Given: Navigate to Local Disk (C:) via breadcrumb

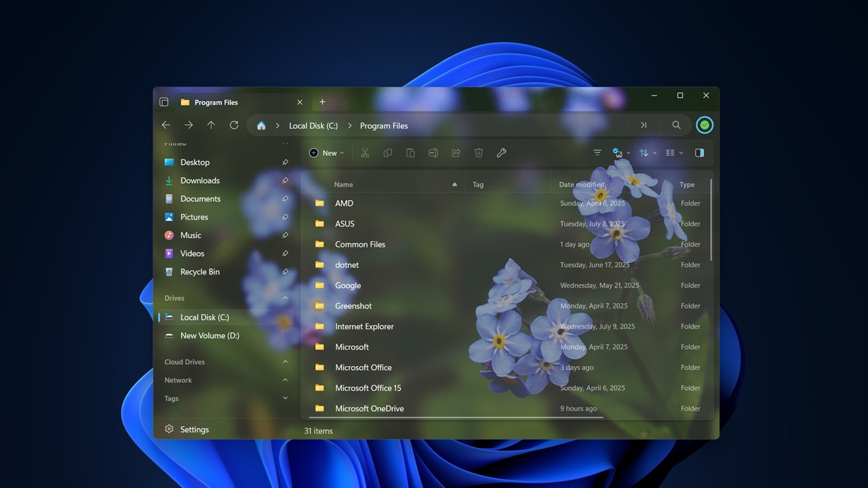Looking at the screenshot, I should (x=313, y=125).
